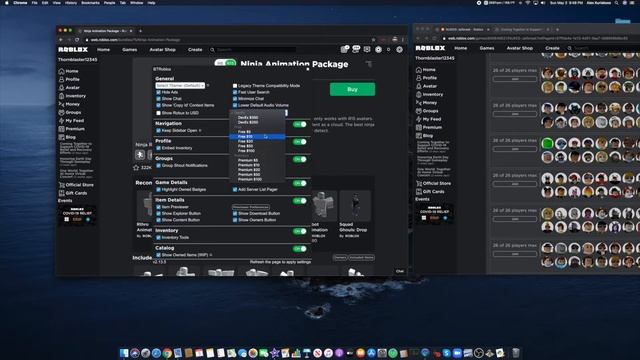Open Home in left window sidebar
Viewport: 640px width, 360px height.
(68, 71)
